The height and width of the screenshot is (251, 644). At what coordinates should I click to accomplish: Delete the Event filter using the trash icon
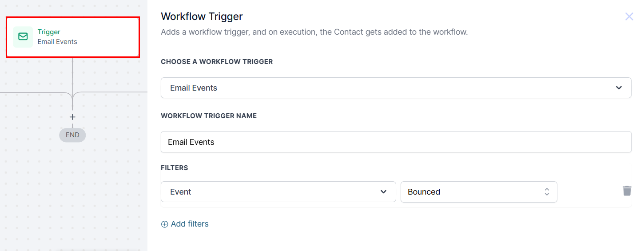click(x=627, y=191)
